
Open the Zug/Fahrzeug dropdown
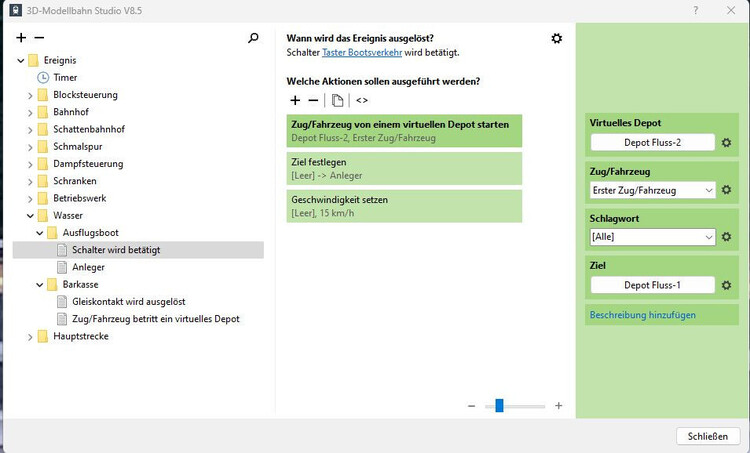point(654,190)
